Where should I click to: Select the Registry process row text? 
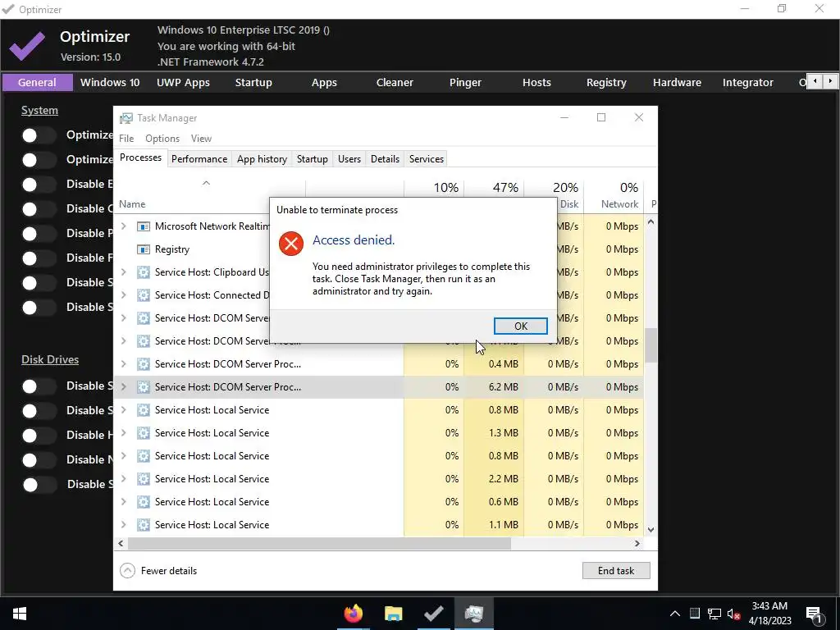172,249
